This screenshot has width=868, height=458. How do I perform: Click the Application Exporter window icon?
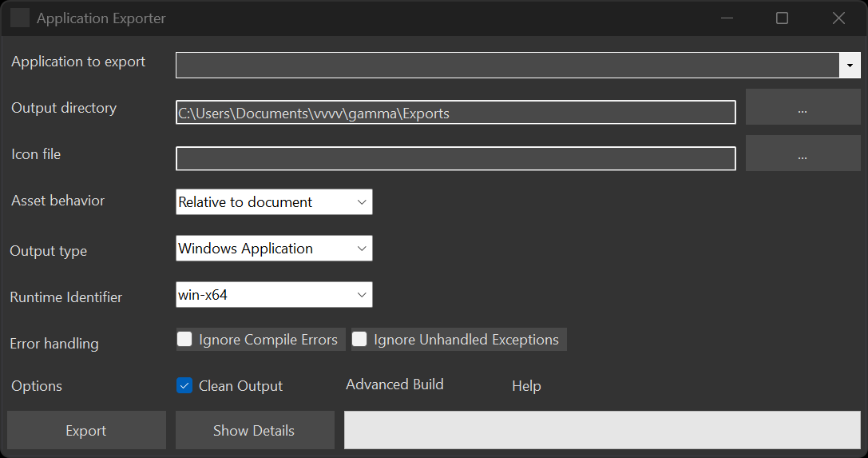point(20,18)
